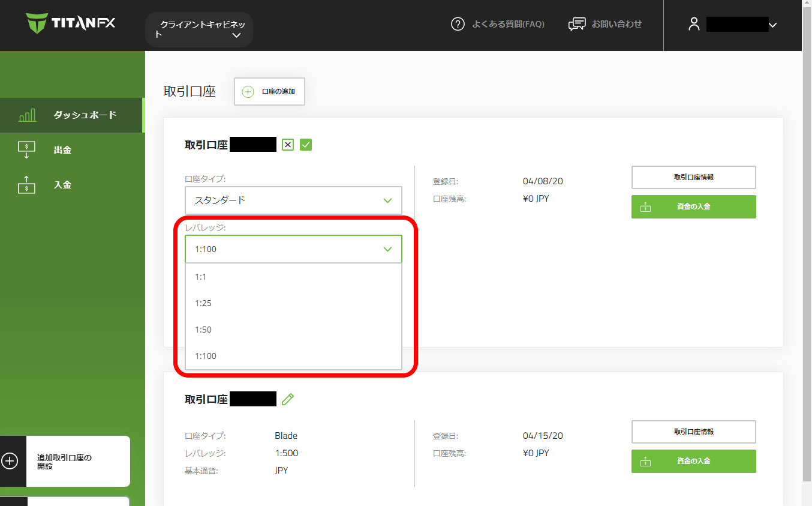Image resolution: width=812 pixels, height=506 pixels.
Task: Click 資金の入金 for the Blade account
Action: (693, 461)
